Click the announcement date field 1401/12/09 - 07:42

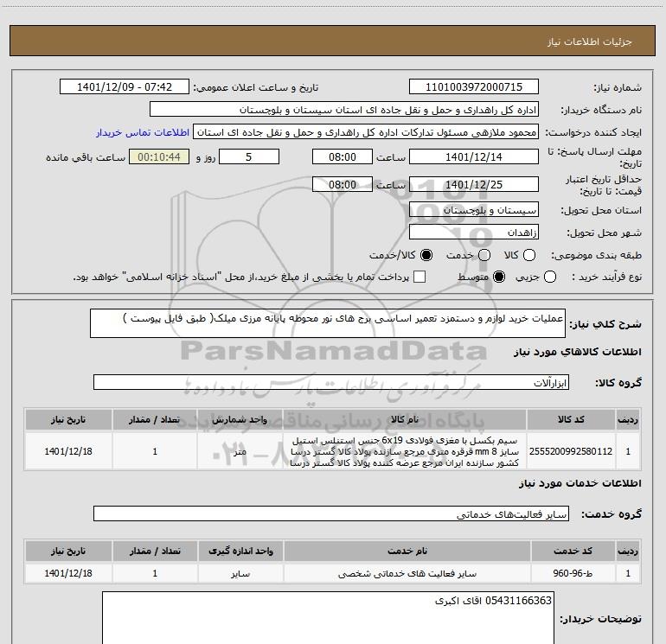[x=125, y=87]
